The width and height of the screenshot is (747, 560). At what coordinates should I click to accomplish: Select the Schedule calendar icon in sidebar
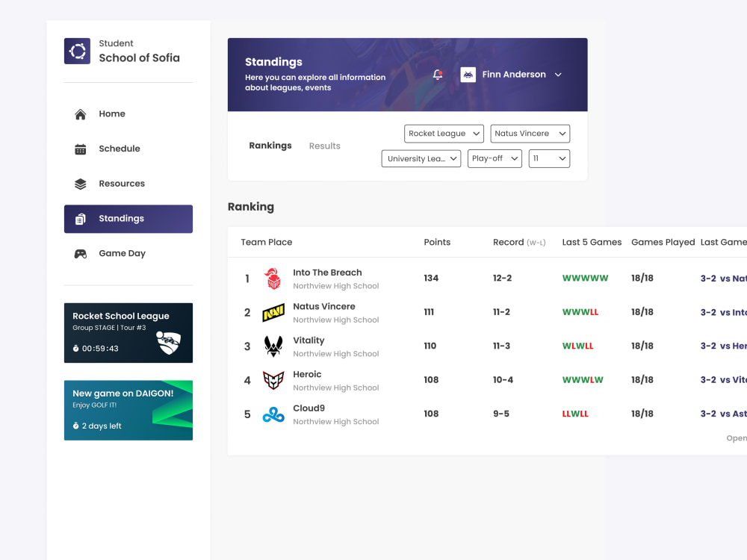(x=80, y=149)
